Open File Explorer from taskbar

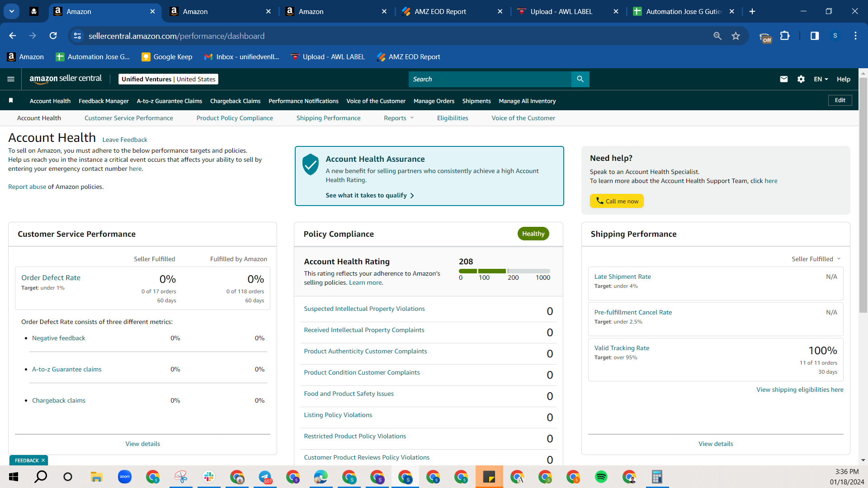click(96, 477)
